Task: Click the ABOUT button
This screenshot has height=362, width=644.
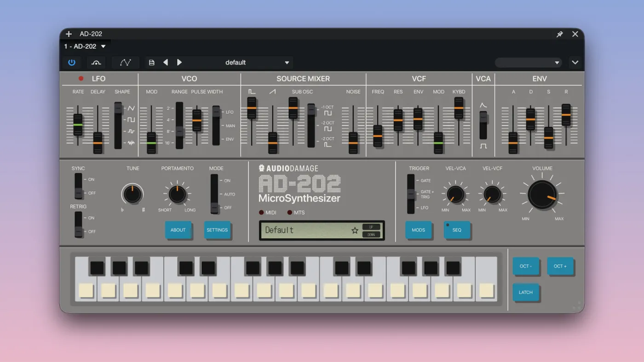Action: tap(178, 230)
